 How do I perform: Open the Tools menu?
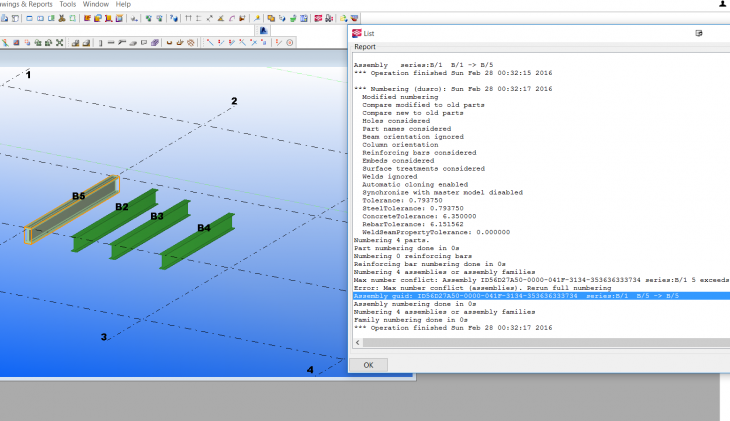point(67,4)
